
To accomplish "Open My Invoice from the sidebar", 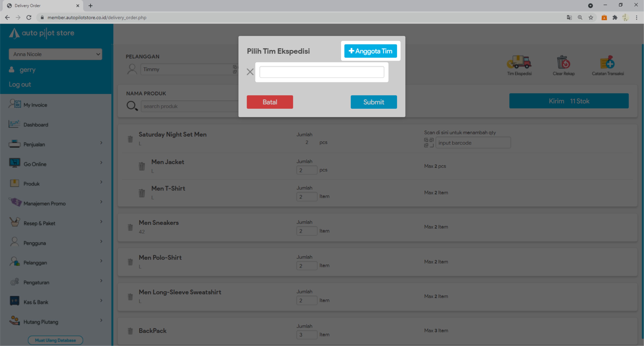I will point(35,105).
